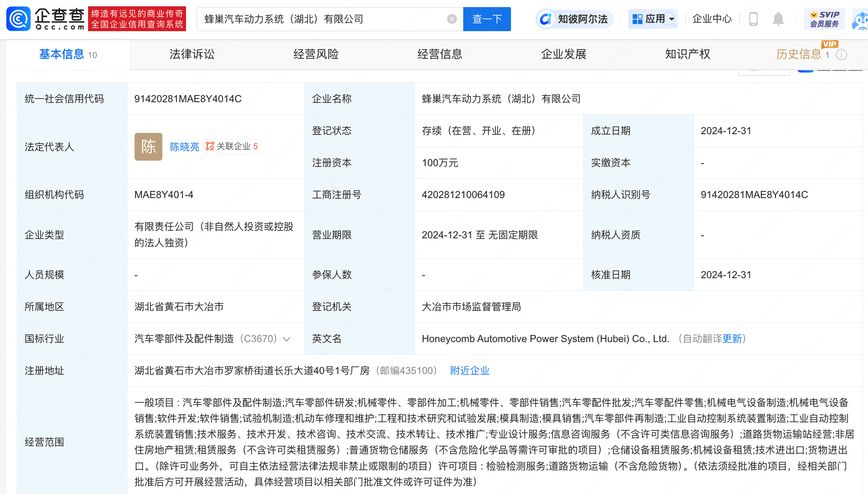Click the English name Honeycomb Automotive Power System
The width and height of the screenshot is (868, 494).
(545, 339)
